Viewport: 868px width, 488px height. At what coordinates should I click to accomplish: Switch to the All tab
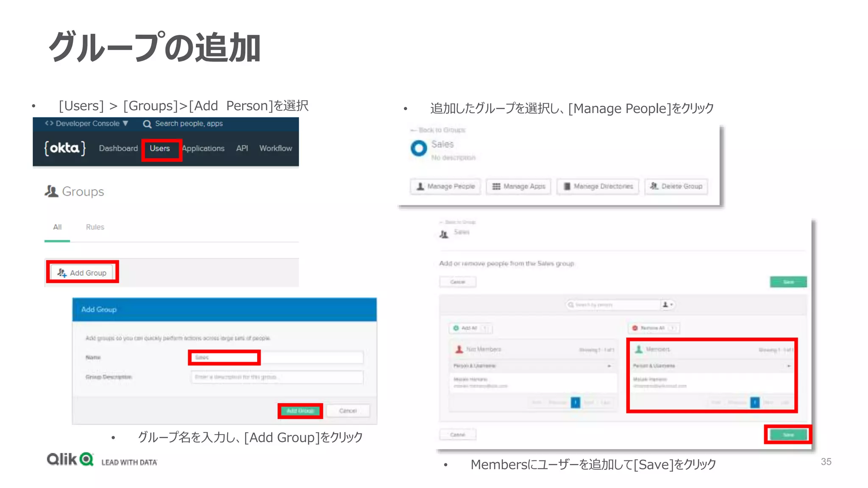(57, 227)
